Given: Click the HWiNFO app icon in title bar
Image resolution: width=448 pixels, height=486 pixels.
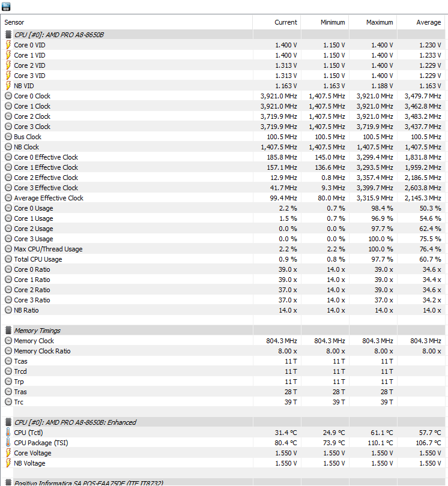Looking at the screenshot, I should (5, 6).
